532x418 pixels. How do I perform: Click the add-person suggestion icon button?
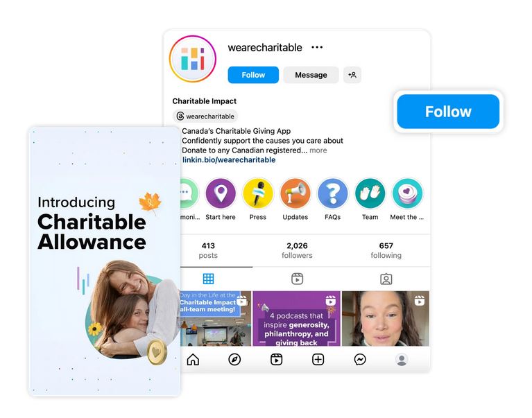point(352,75)
